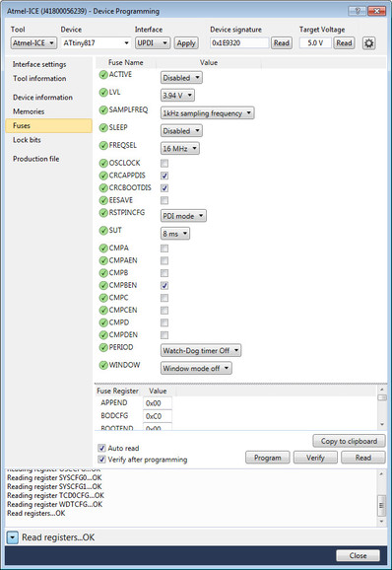Viewport: 392px width, 570px height.
Task: Click the green check icon beside FREQSEL
Action: [103, 146]
